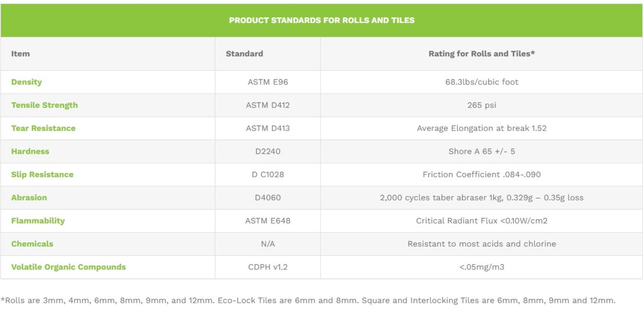Select the Tear Resistance label
Screen dimensions: 644x314
coord(43,128)
